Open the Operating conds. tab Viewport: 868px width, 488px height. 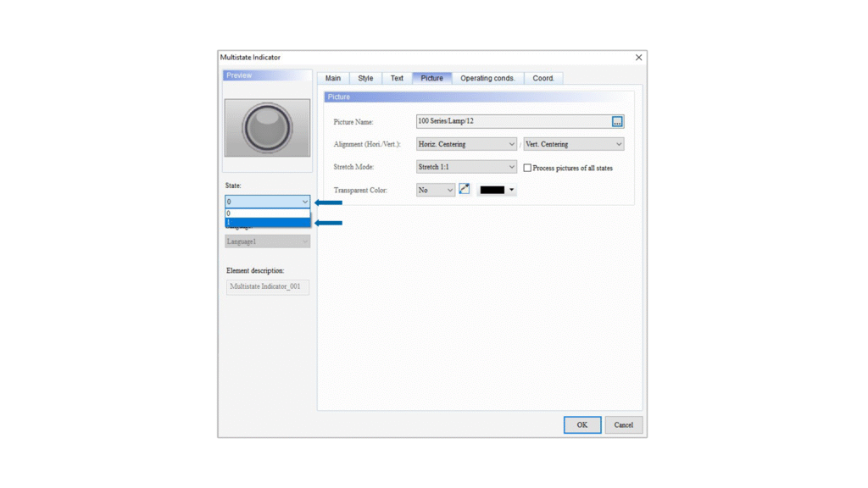(x=487, y=78)
